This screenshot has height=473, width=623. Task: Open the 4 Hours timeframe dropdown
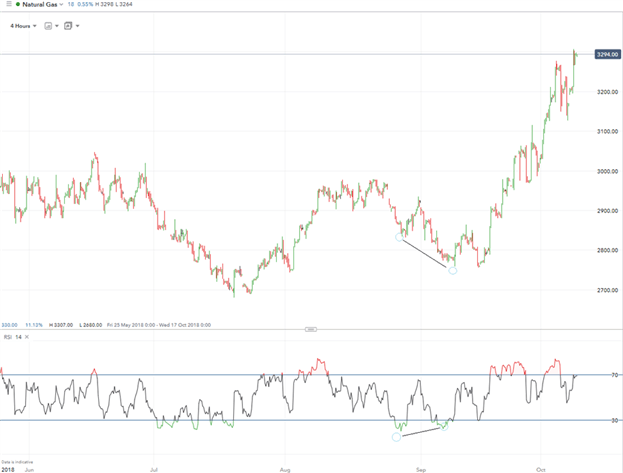tap(23, 26)
